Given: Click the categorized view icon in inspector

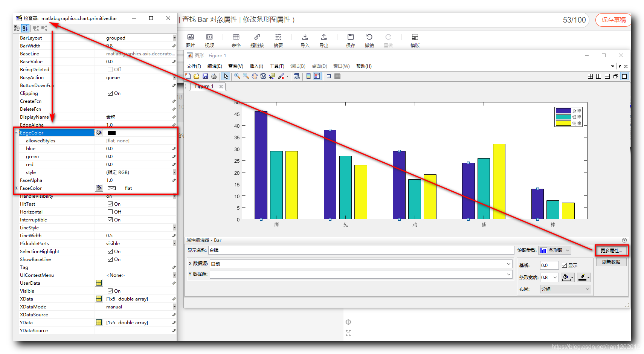Looking at the screenshot, I should (17, 28).
